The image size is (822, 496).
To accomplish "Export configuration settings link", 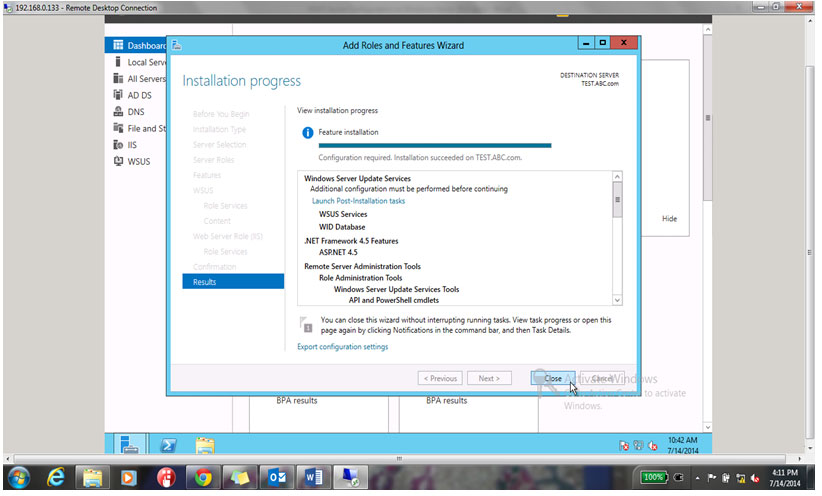I will coord(342,347).
